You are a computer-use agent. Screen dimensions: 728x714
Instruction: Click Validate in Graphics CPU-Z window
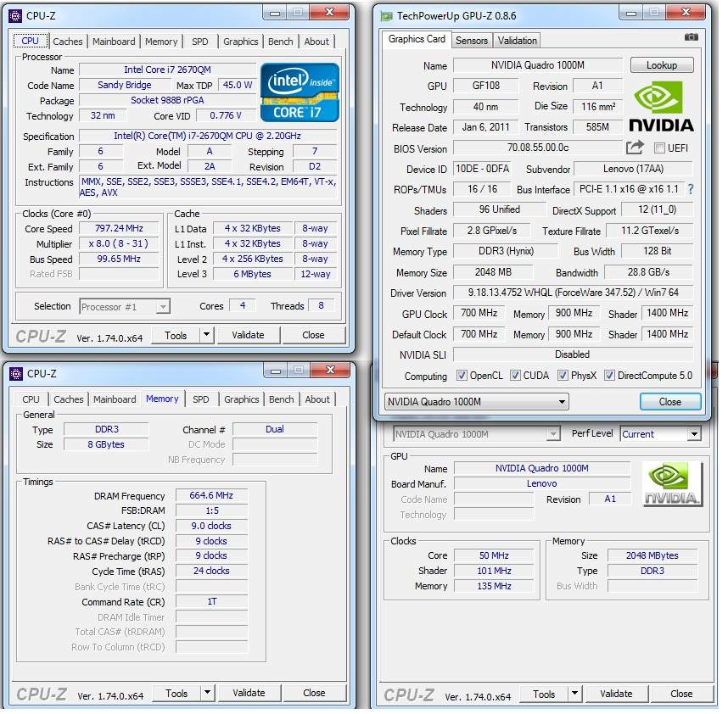[616, 694]
